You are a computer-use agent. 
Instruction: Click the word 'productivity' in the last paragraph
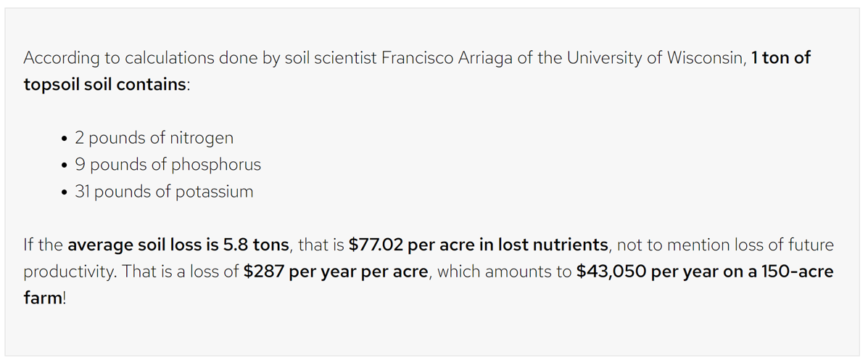pos(68,272)
